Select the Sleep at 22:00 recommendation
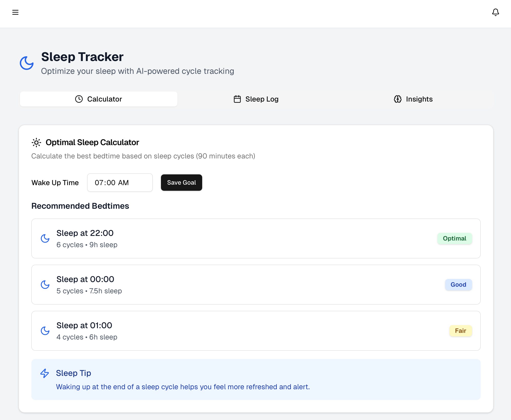 (x=85, y=233)
